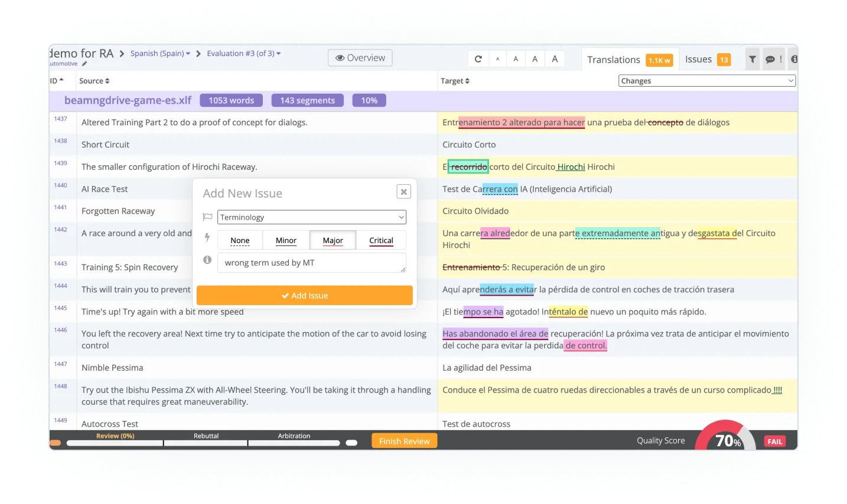Image resolution: width=847 pixels, height=504 pixels.
Task: Open the beamngdrive-game-es.xlf file link
Action: click(x=128, y=100)
